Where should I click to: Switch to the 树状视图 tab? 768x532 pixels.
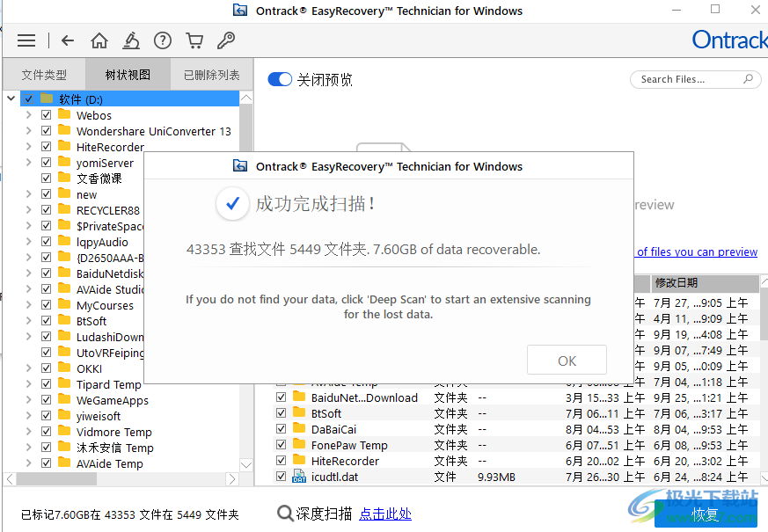[x=128, y=75]
